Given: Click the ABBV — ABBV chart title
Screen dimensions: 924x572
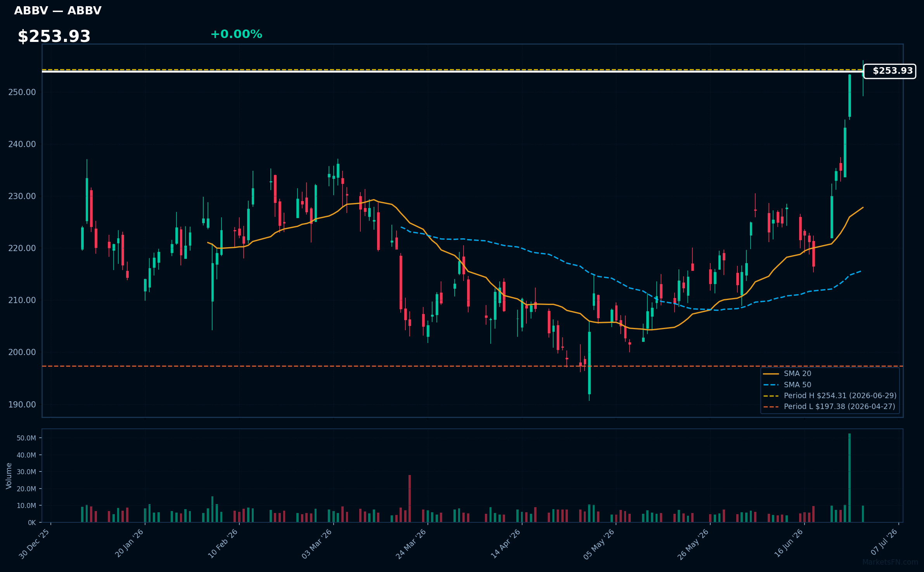Looking at the screenshot, I should pyautogui.click(x=58, y=10).
